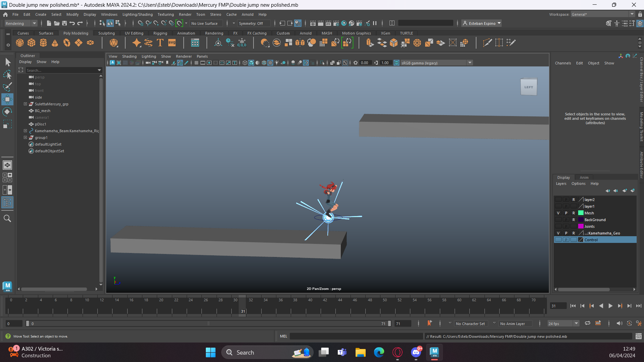Pick the Lasso selection tool
The height and width of the screenshot is (362, 644).
(7, 74)
